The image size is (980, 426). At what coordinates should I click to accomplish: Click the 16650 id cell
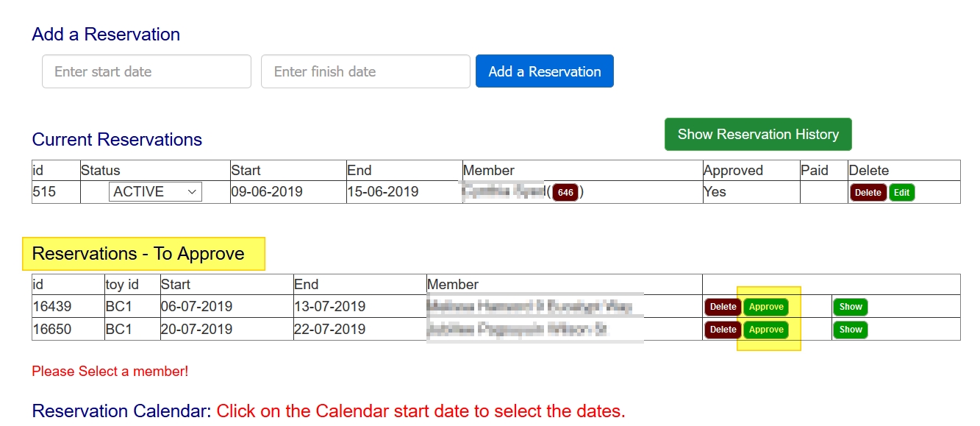[52, 329]
